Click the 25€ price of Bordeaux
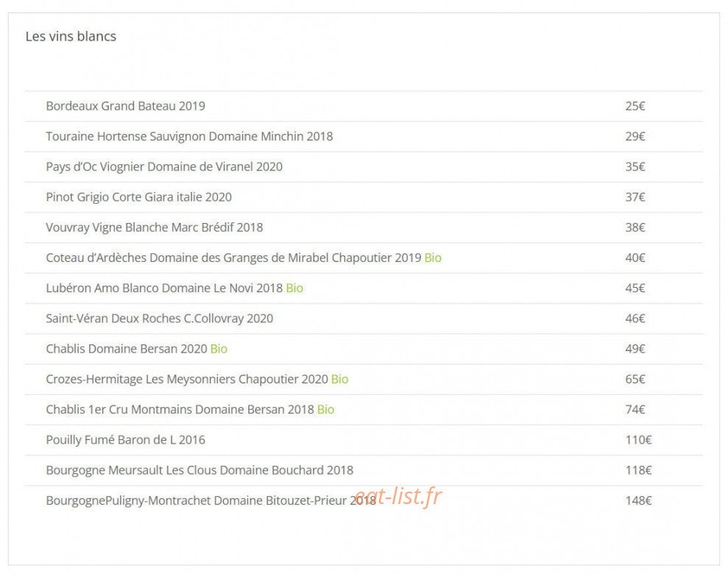The width and height of the screenshot is (728, 574). [x=635, y=106]
